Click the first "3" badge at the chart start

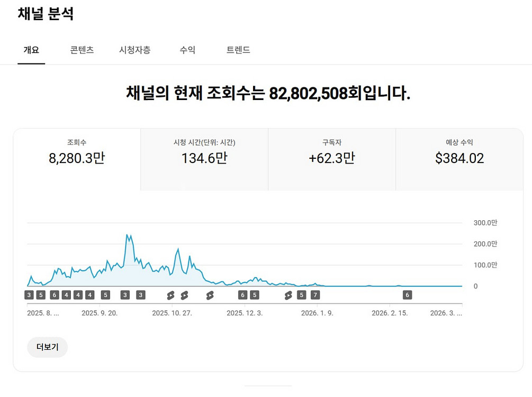pos(29,295)
